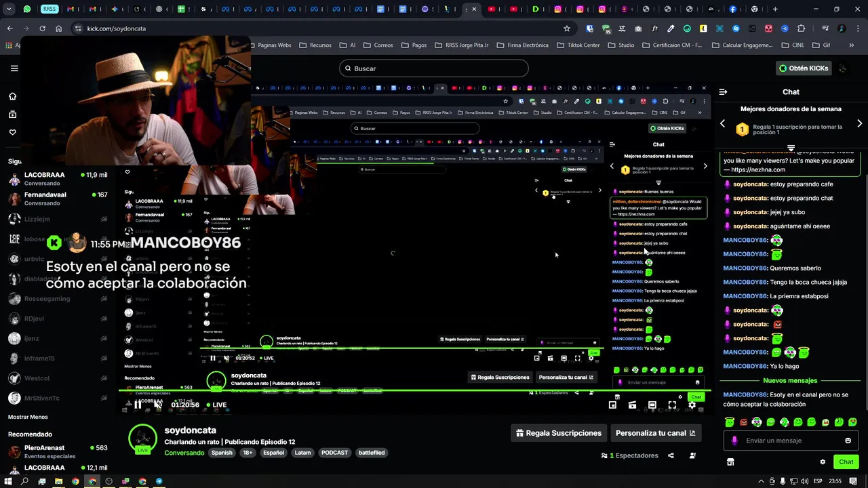Jump to LIVE in the player

point(217,405)
